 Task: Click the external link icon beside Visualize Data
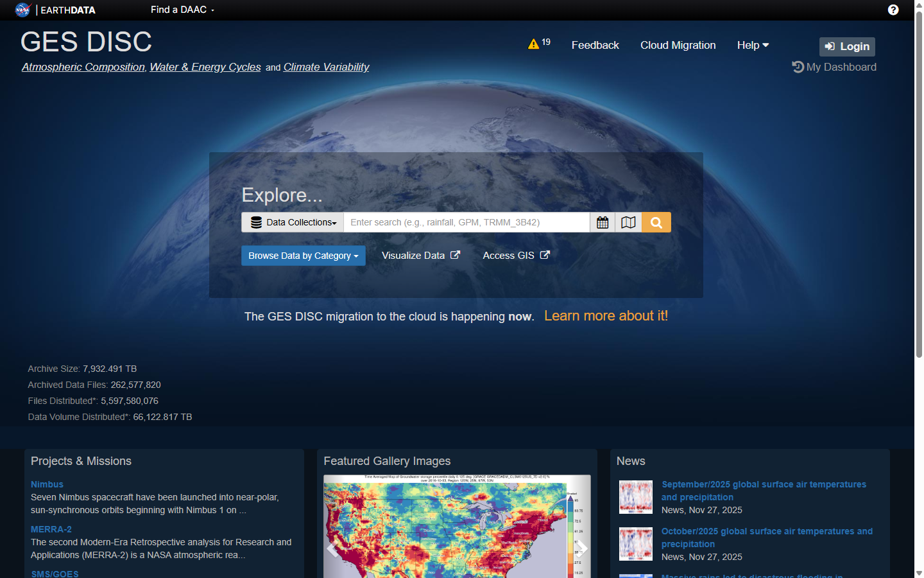(455, 255)
